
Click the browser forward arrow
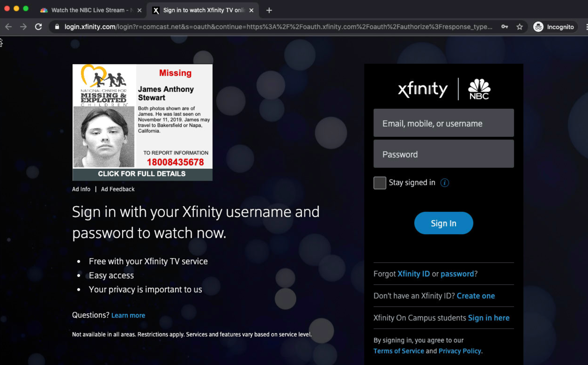click(23, 27)
